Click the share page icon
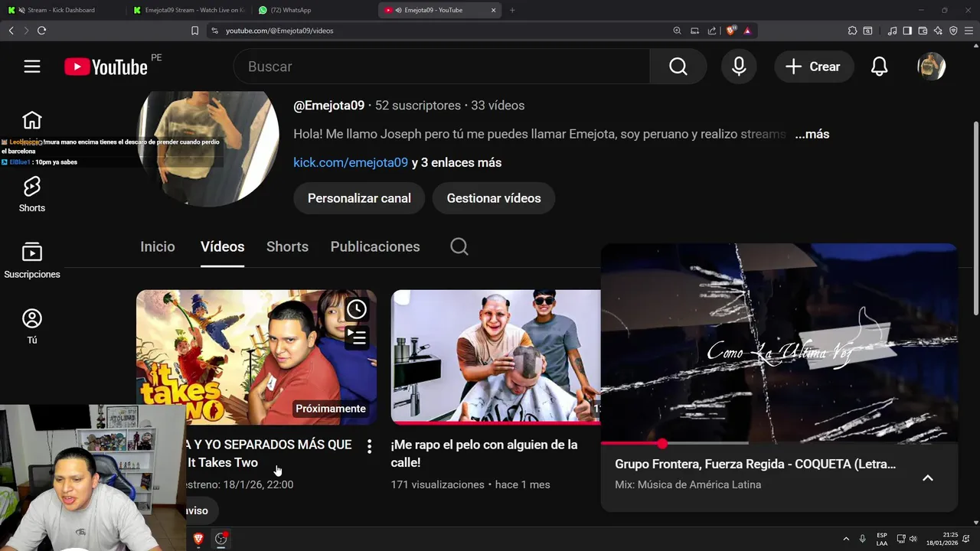 (712, 31)
